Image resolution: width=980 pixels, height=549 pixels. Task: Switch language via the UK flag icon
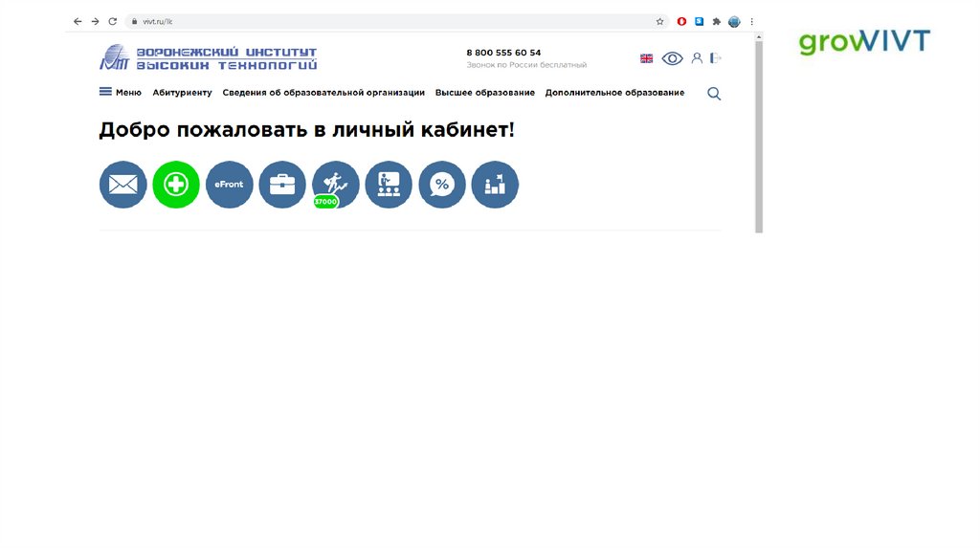646,58
